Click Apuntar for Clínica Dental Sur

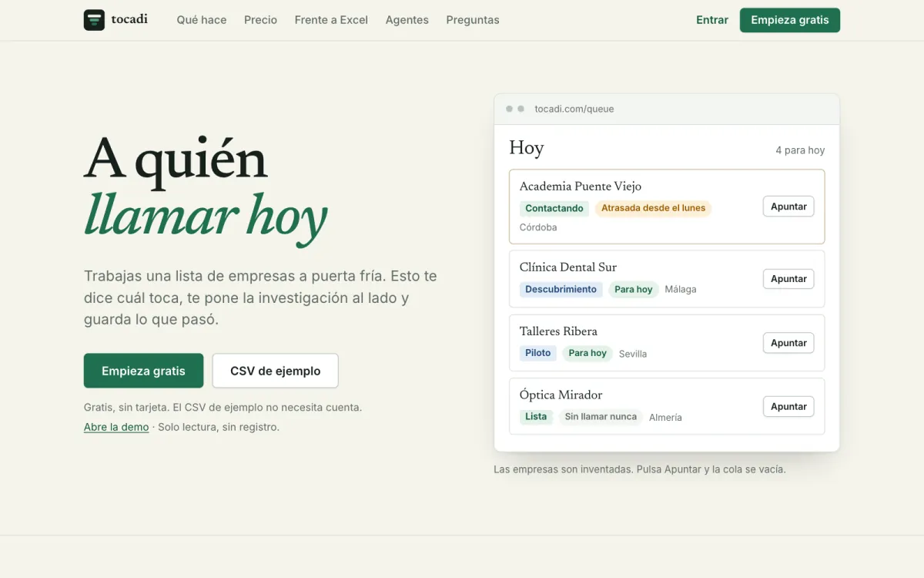[x=788, y=279]
